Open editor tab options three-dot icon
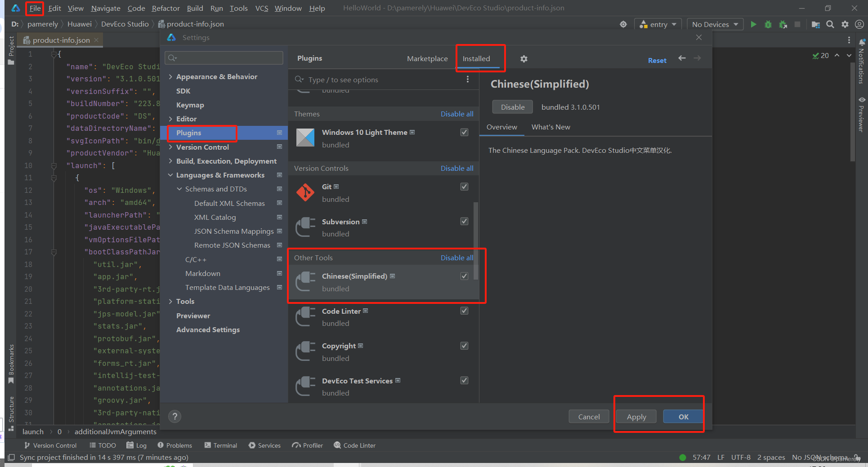Screen dimensions: 868x467 (x=849, y=40)
